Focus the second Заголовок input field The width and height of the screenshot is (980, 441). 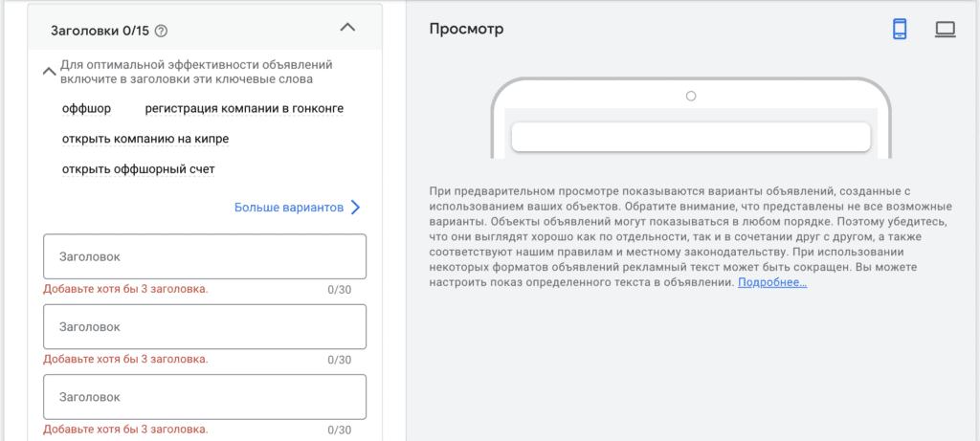pyautogui.click(x=205, y=327)
